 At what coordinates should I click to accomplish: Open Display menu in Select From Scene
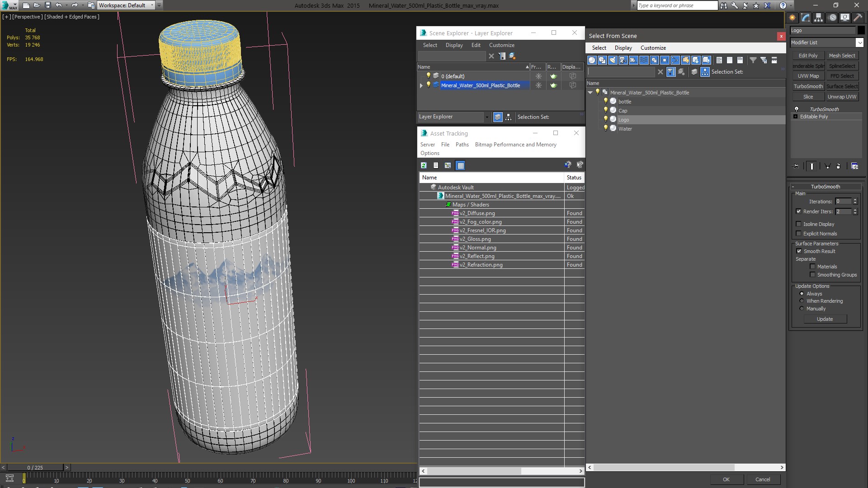pos(623,48)
